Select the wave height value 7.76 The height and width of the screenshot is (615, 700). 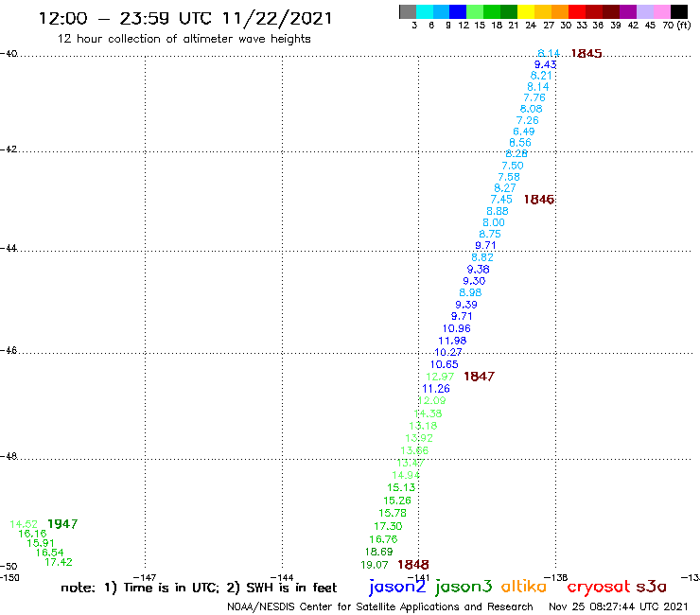[534, 97]
